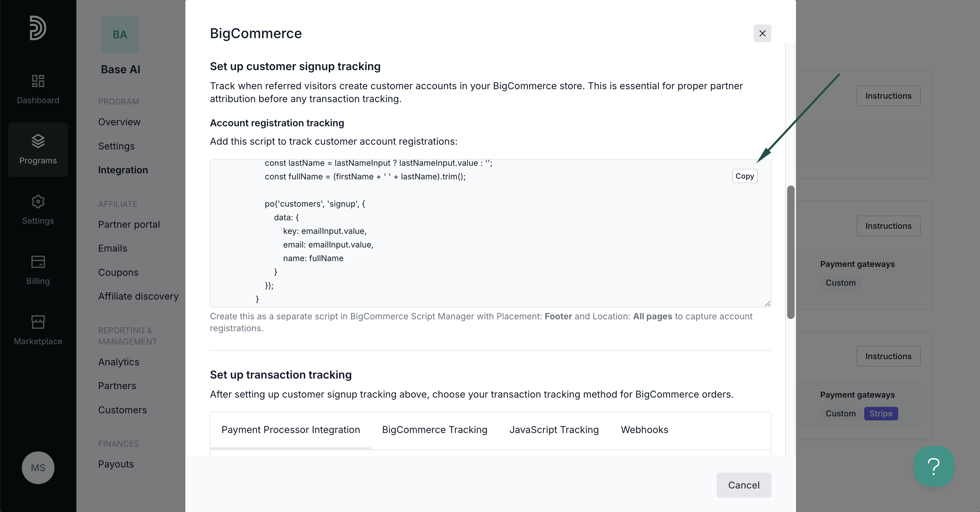
Task: Open the Marketplace store icon
Action: 38,322
